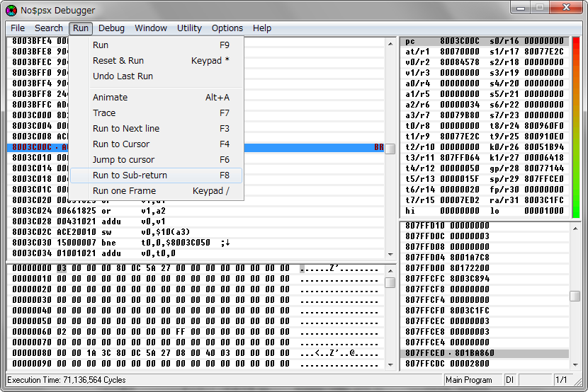Screen dimensions: 588x392
Task: Choose Animate from the Run menu
Action: point(157,98)
